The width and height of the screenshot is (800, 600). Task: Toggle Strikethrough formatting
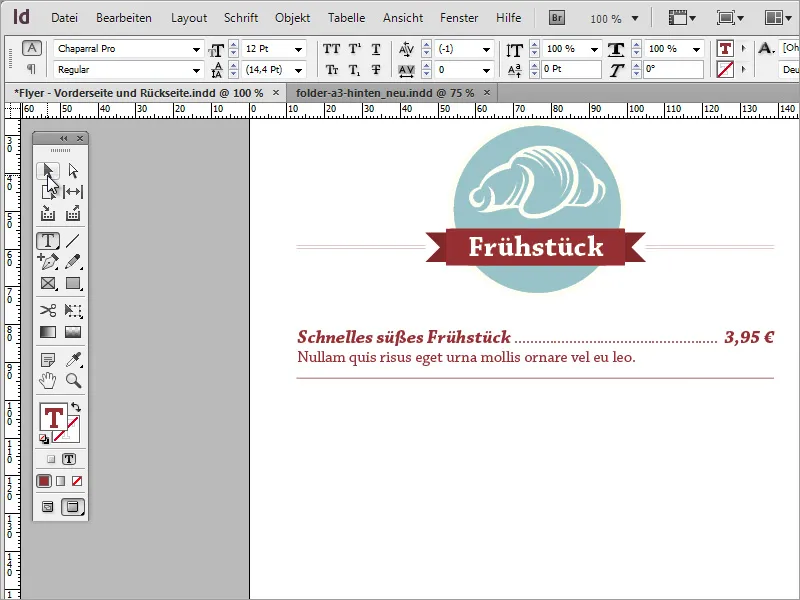click(x=376, y=69)
